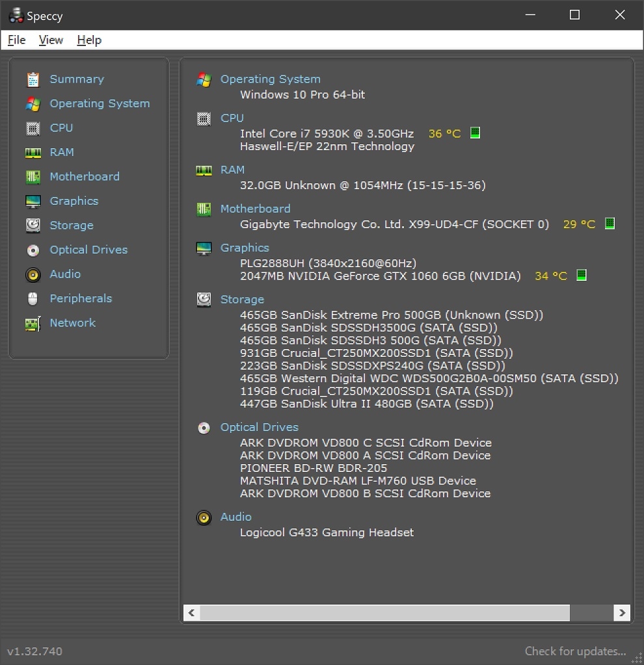Click the horizontal scrollbar left arrow
The width and height of the screenshot is (644, 665).
(191, 613)
